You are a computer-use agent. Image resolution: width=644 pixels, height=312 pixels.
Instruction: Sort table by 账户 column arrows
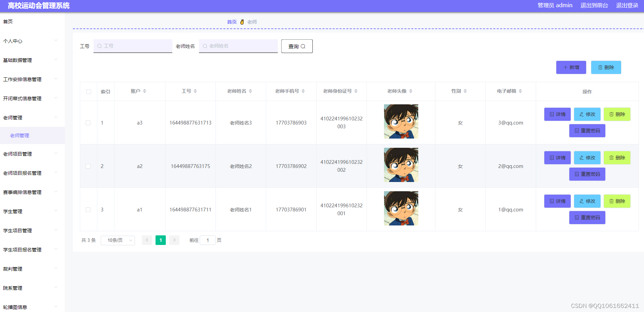pyautogui.click(x=145, y=91)
